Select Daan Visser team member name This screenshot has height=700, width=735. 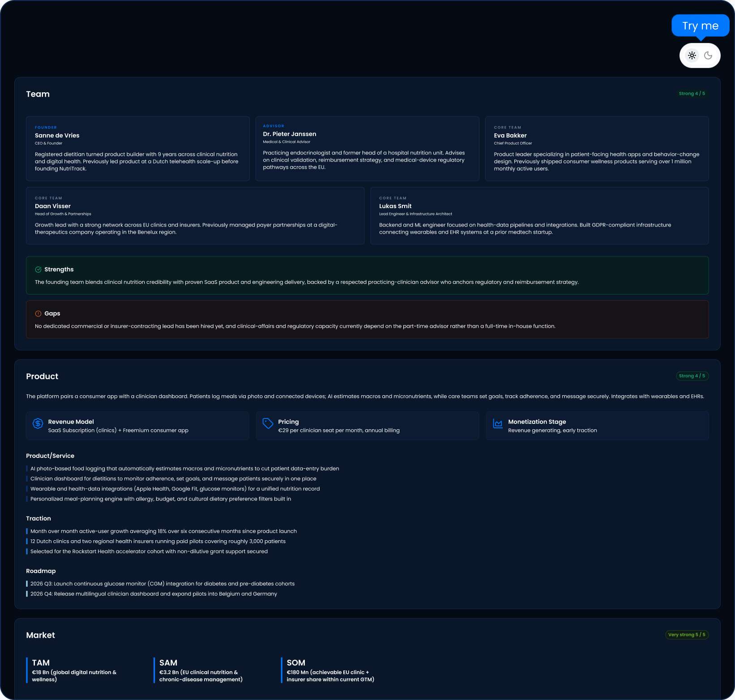[x=53, y=206]
